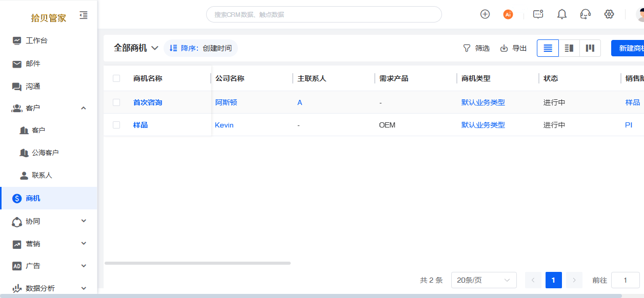The width and height of the screenshot is (644, 298).
Task: Select 商机 in the sidebar
Action: click(x=49, y=198)
